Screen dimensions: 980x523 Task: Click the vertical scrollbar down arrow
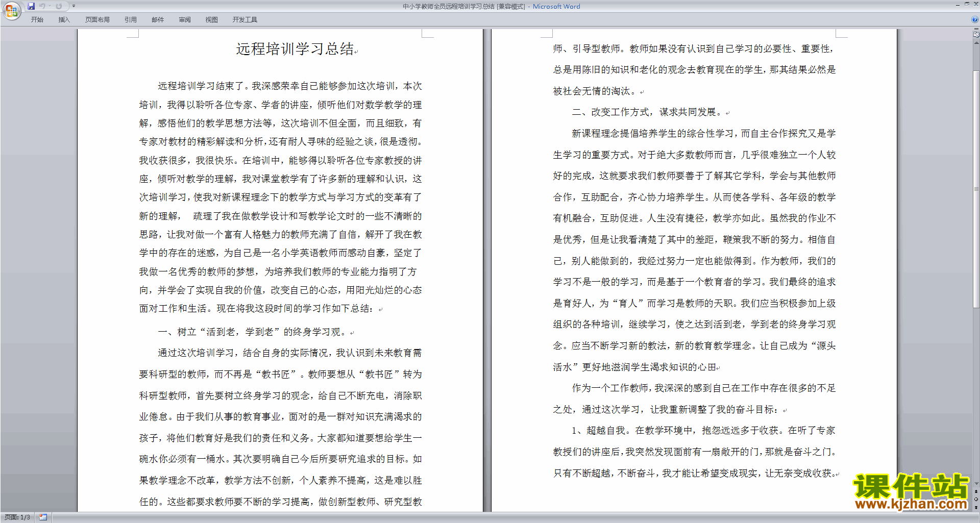[976, 483]
